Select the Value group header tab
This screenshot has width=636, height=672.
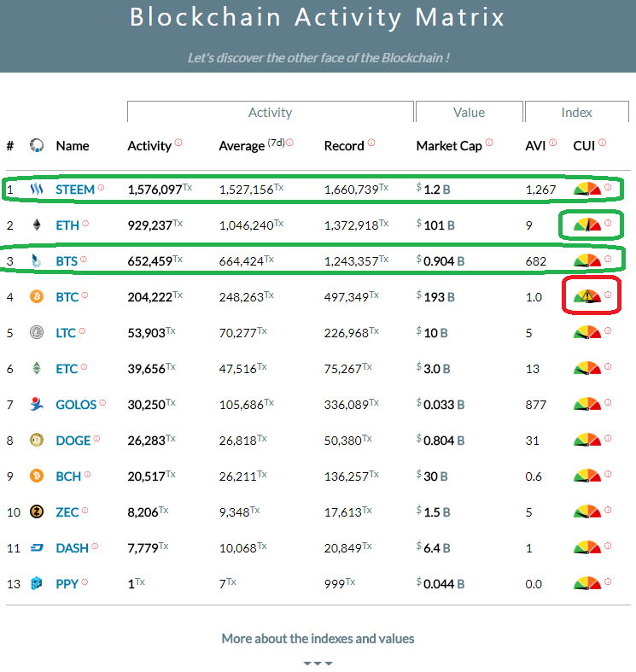pos(470,113)
